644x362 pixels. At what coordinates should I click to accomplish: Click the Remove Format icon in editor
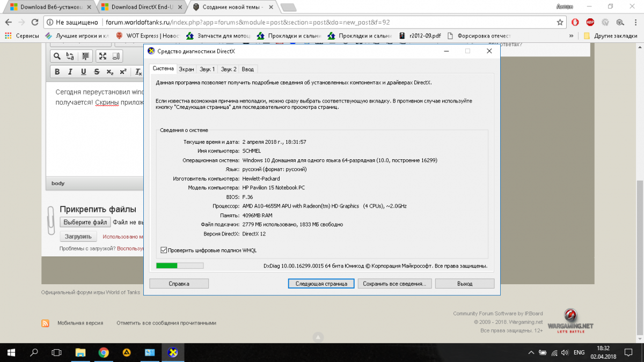[138, 72]
